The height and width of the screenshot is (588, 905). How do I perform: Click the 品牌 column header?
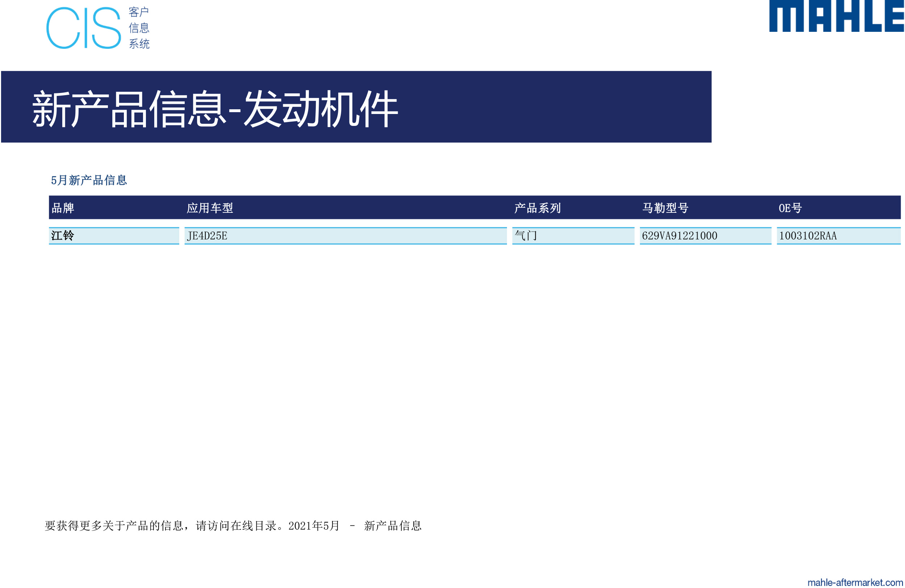(x=63, y=208)
